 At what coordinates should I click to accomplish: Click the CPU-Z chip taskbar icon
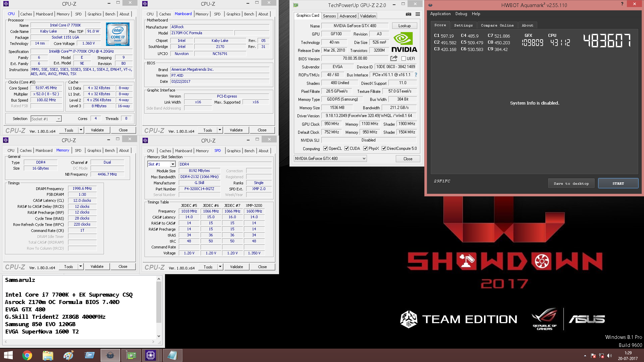point(151,355)
